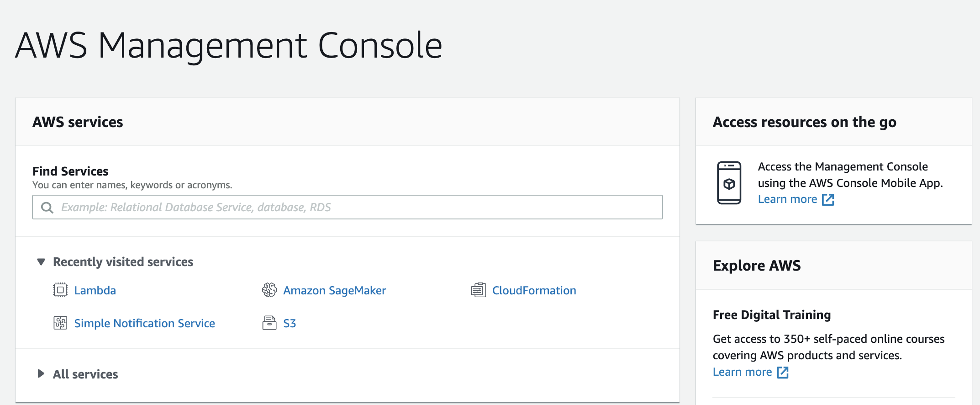Image resolution: width=980 pixels, height=405 pixels.
Task: Click 'Access the Management Console' description text
Action: click(x=850, y=175)
